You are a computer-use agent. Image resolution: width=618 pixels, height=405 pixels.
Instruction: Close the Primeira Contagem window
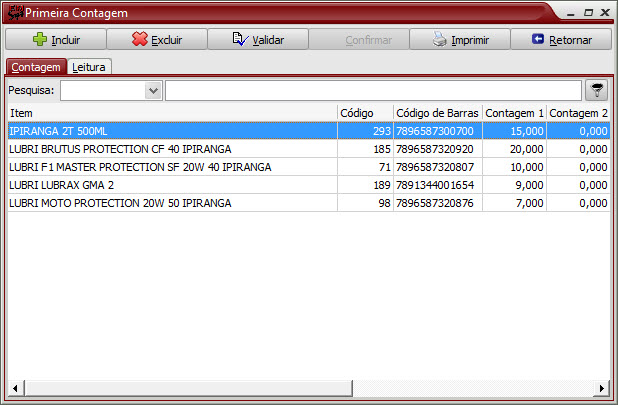tap(605, 13)
